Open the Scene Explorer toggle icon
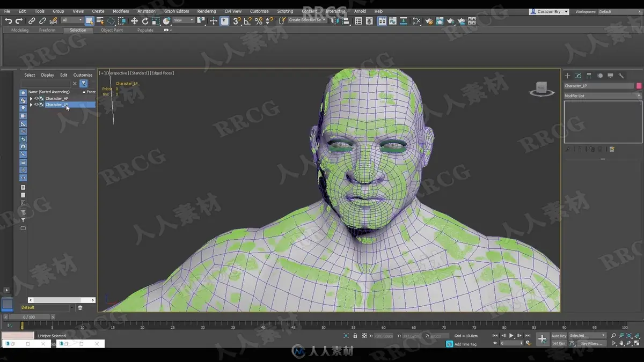This screenshot has height=362, width=644. pyautogui.click(x=358, y=21)
